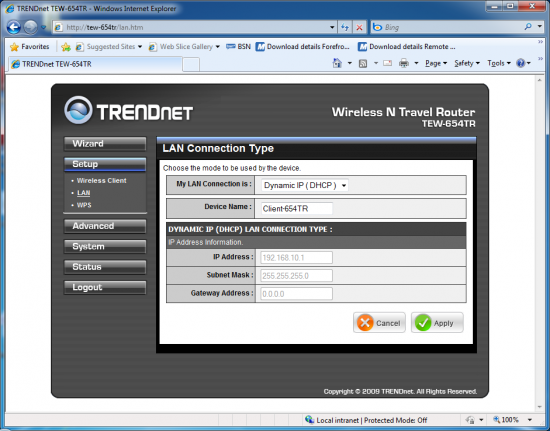Click the Read Mail envelope icon
The height and width of the screenshot is (431, 550).
pos(387,63)
